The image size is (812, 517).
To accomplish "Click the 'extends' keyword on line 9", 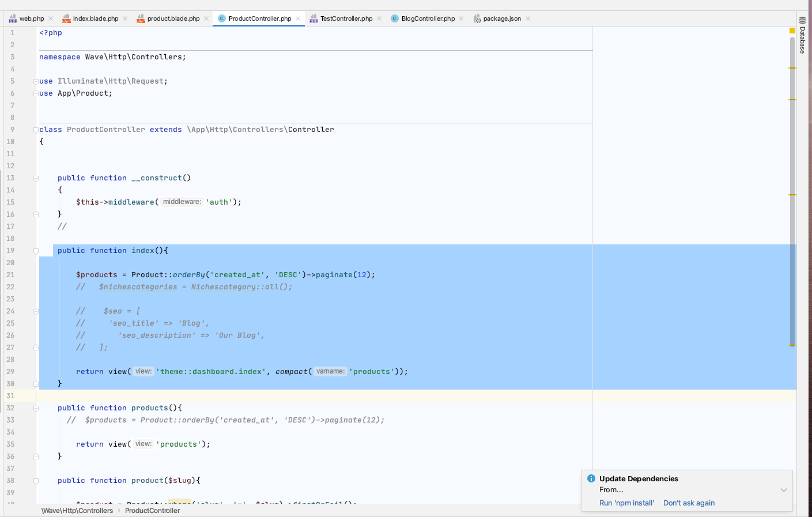I will (166, 130).
